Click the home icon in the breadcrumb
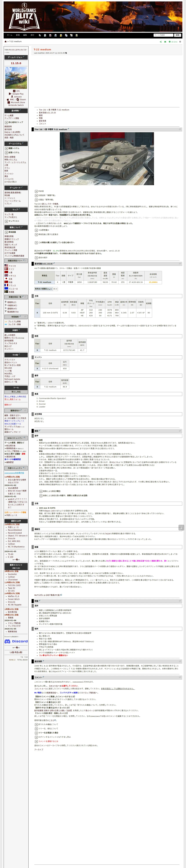This screenshot has width=186, height=868. (5, 41)
